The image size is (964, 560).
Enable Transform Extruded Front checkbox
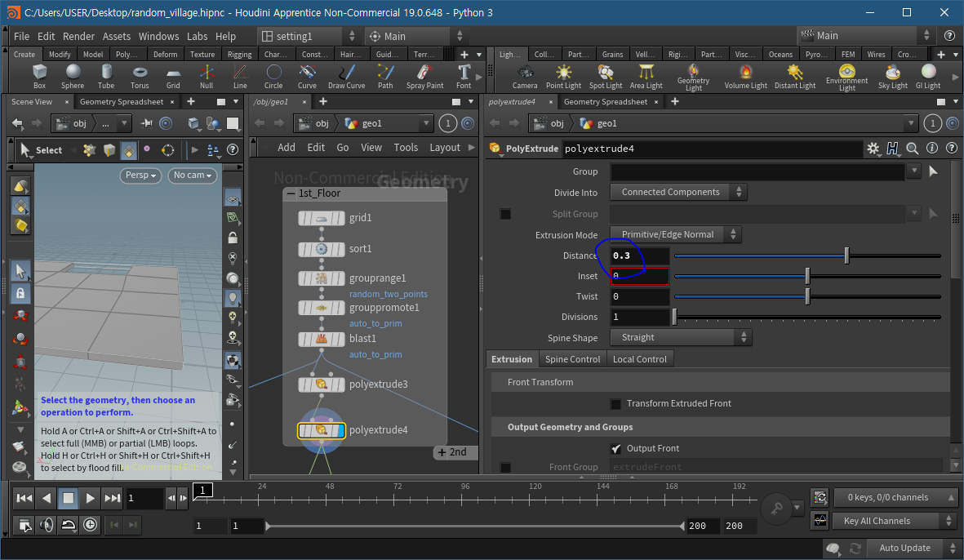[x=616, y=404]
